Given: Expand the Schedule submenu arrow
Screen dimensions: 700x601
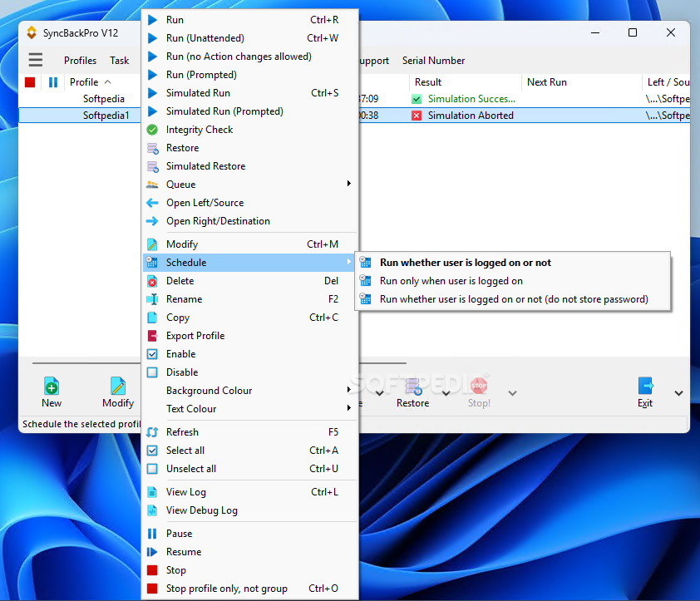Looking at the screenshot, I should pos(349,262).
